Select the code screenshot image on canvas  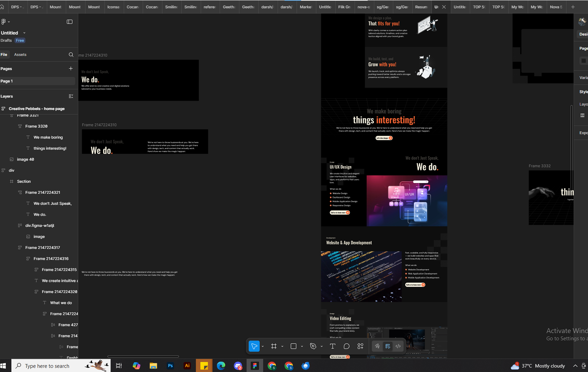361,277
